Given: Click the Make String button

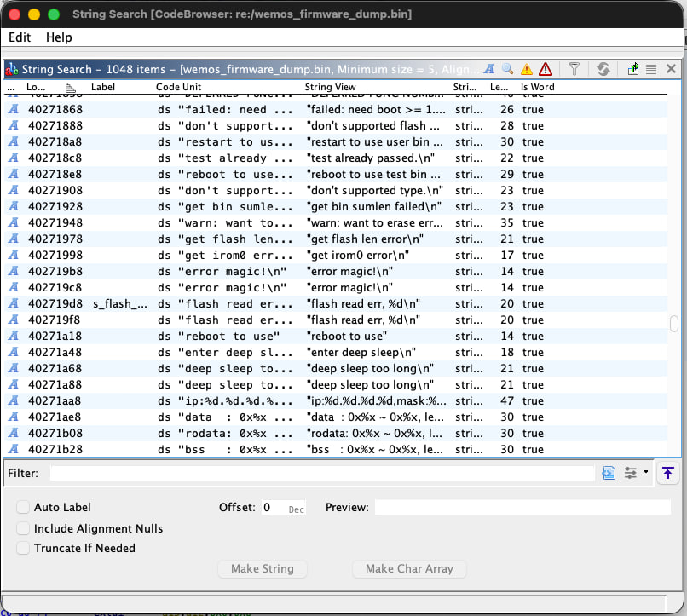Looking at the screenshot, I should click(x=263, y=569).
